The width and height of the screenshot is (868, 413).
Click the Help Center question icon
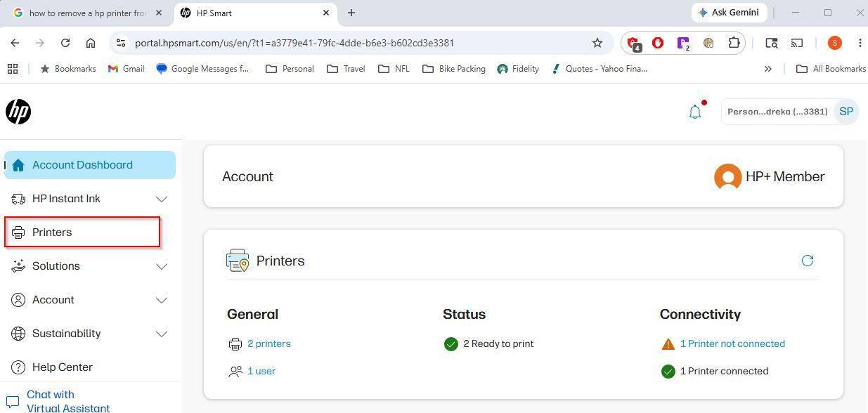(18, 367)
